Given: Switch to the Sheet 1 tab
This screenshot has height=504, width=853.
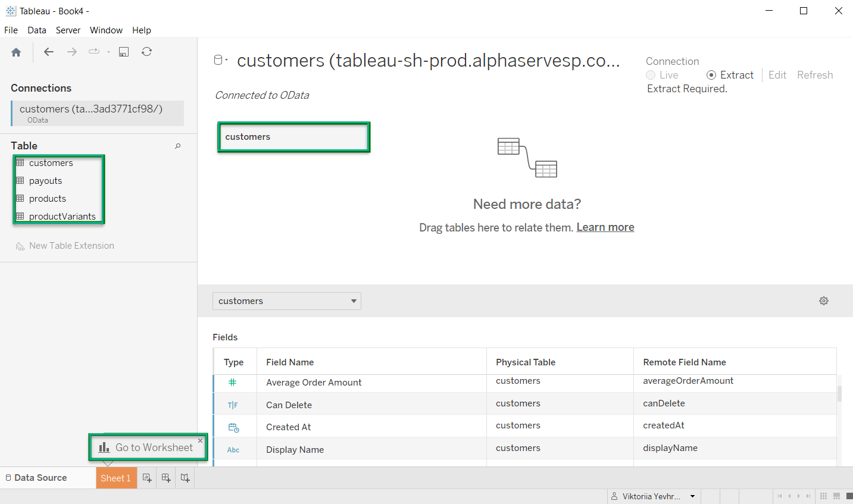Looking at the screenshot, I should point(116,478).
